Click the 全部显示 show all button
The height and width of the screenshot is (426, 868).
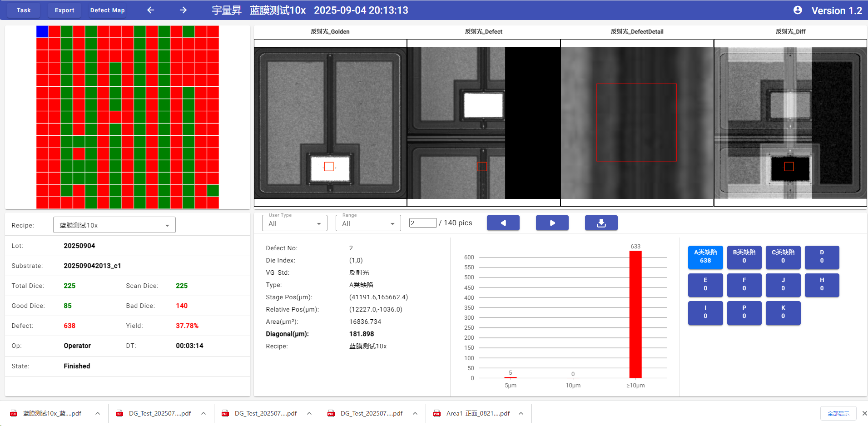click(838, 413)
